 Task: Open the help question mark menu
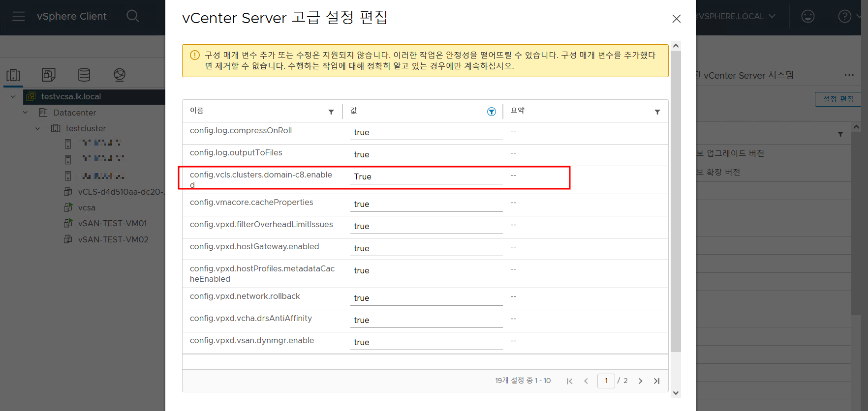click(844, 16)
